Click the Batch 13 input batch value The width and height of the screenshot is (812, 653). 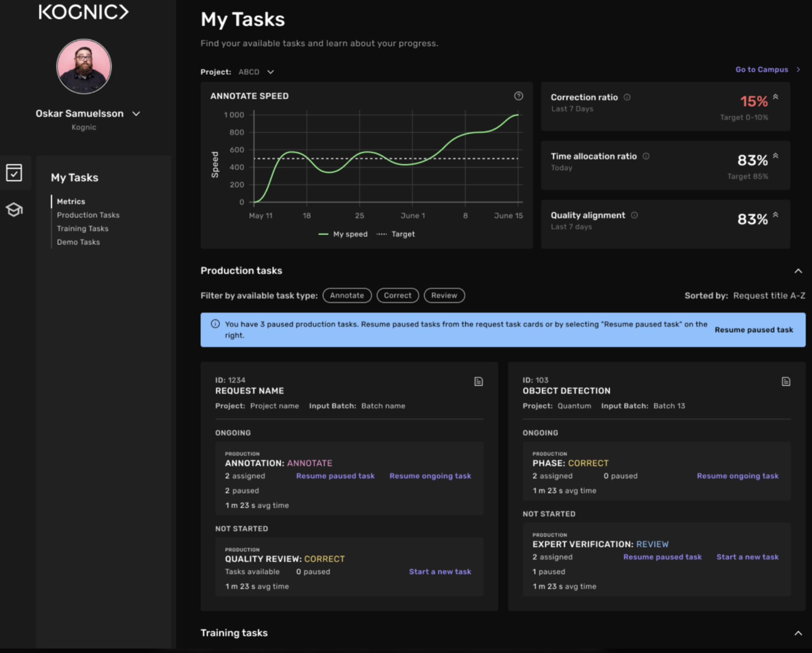[x=669, y=406]
